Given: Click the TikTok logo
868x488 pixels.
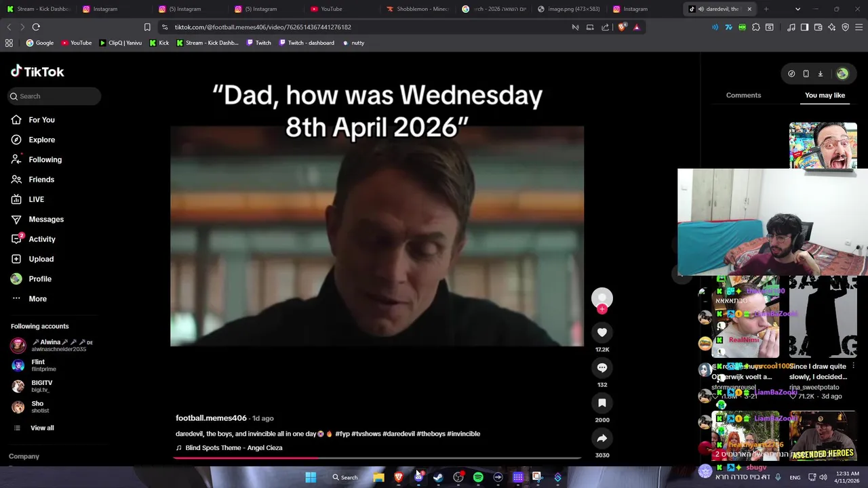Looking at the screenshot, I should coord(37,71).
